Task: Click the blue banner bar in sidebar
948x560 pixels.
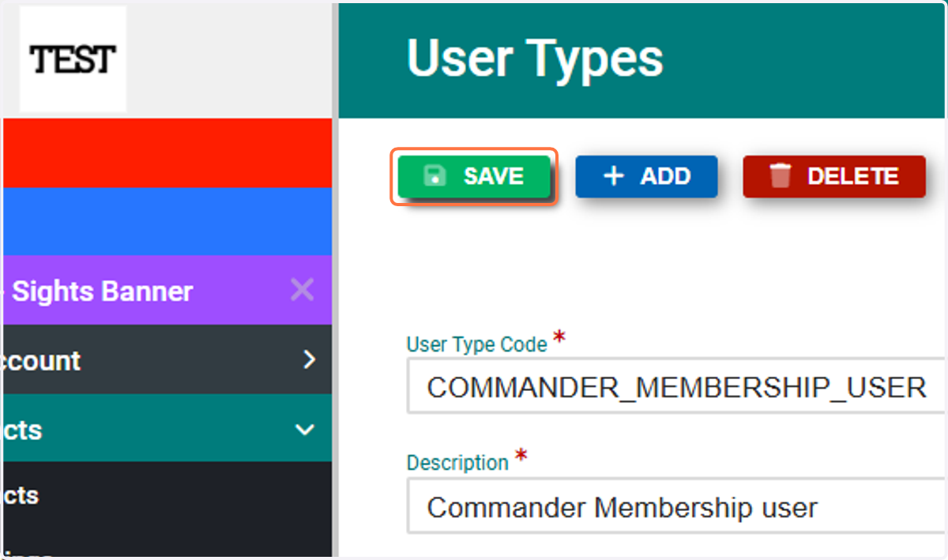Action: [x=167, y=221]
